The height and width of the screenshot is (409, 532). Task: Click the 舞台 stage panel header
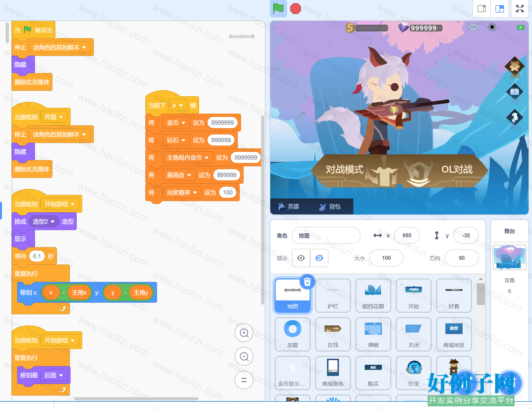coord(509,231)
